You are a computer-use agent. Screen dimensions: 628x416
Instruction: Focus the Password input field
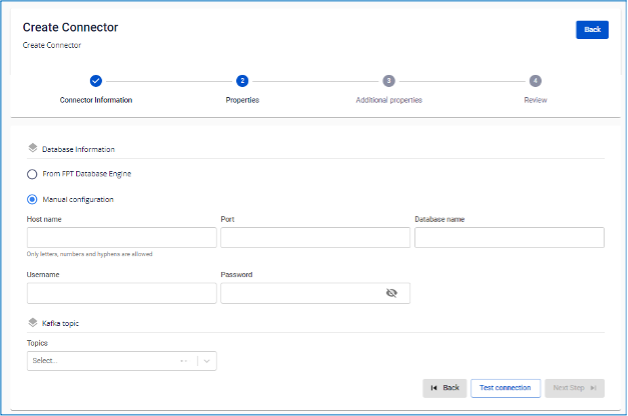pyautogui.click(x=315, y=293)
